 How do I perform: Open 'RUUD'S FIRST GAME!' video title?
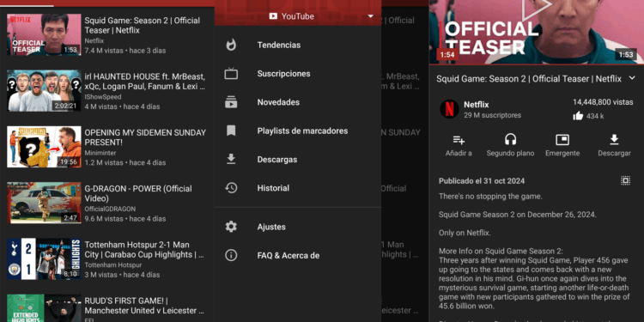144,306
